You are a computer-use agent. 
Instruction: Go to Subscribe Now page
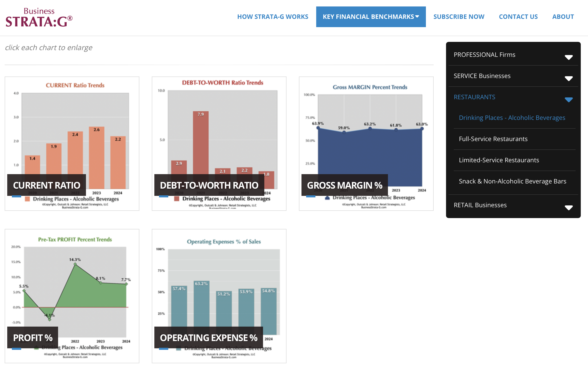pyautogui.click(x=459, y=17)
